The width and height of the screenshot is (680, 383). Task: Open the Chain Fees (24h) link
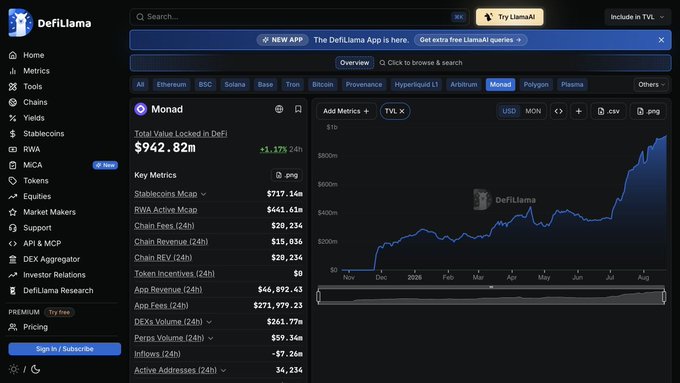click(x=164, y=226)
